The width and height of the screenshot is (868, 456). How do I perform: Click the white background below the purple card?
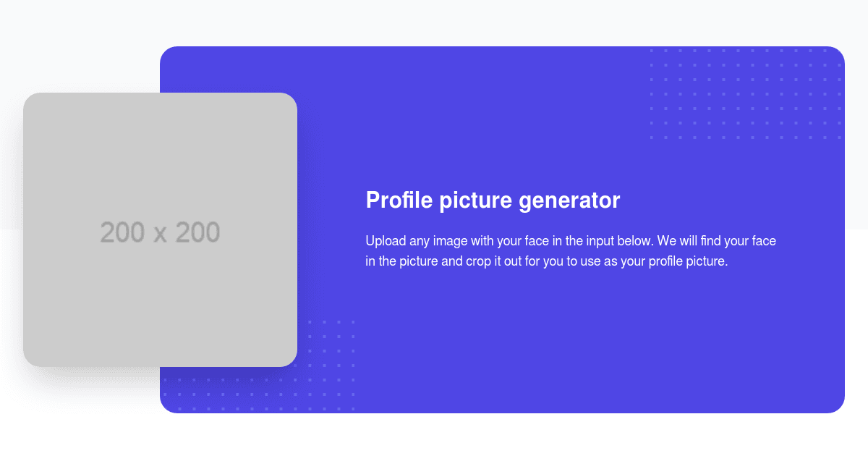pos(434,434)
